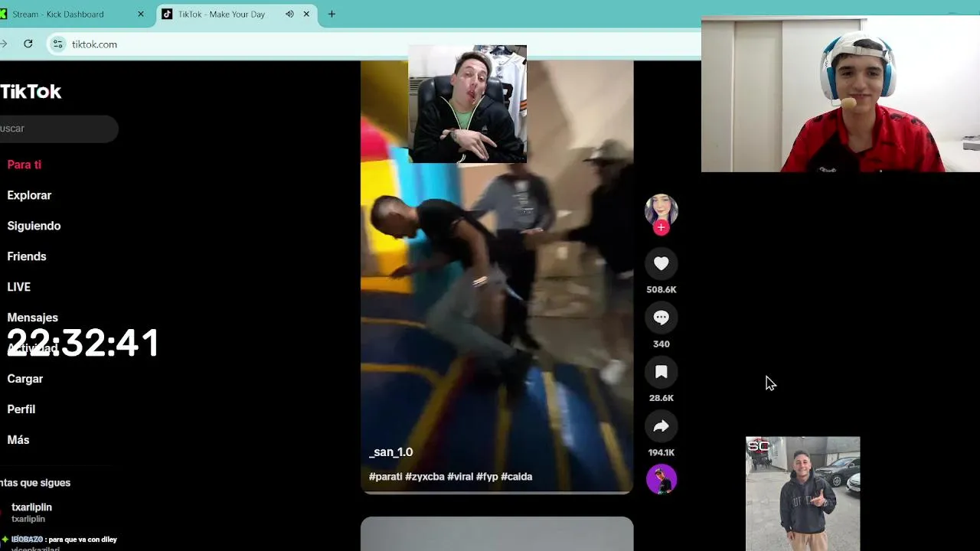The width and height of the screenshot is (980, 551).
Task: Share the video with arrow icon
Action: pos(661,426)
